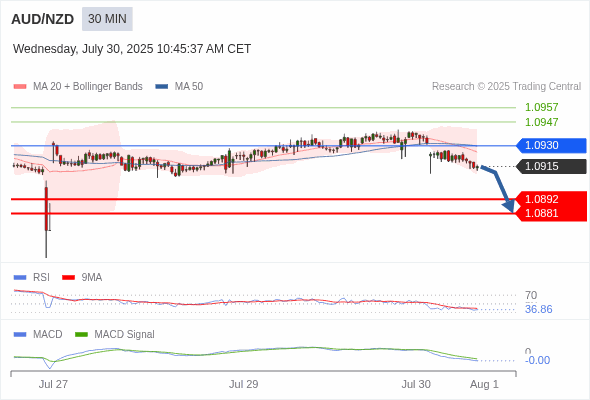Click the 1.0947 resistance level label
590x400 pixels.
(541, 122)
